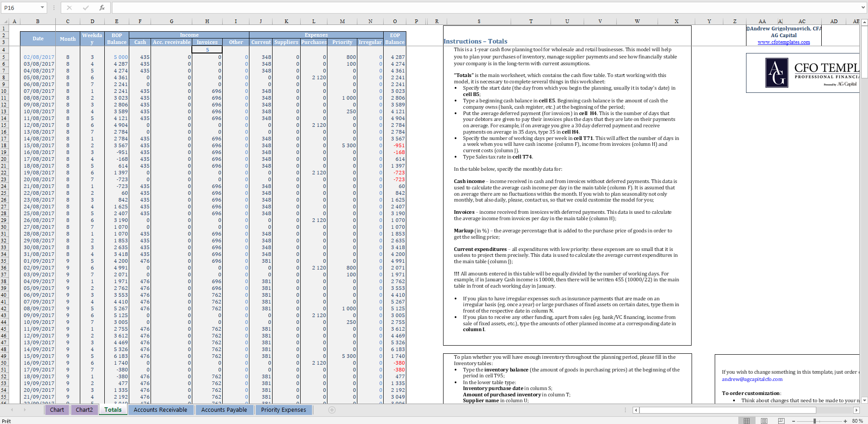868x424 pixels.
Task: Click the Income merged header cell
Action: 189,35
